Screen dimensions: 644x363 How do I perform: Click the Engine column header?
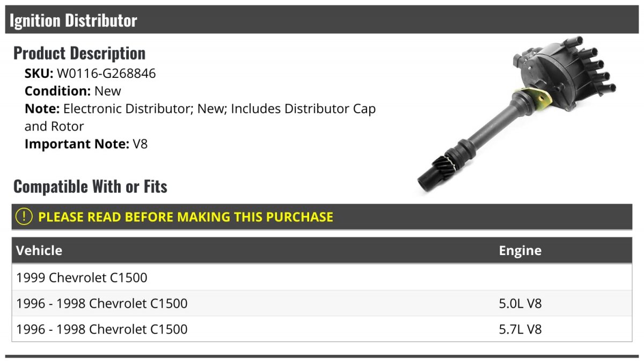[x=520, y=250]
